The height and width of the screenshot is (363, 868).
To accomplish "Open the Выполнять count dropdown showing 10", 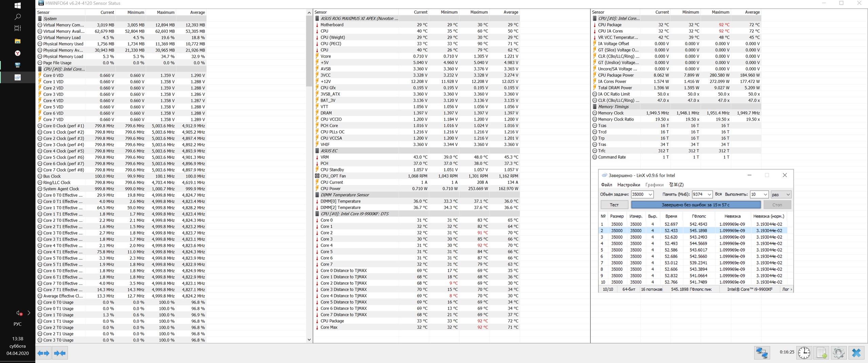I will 765,194.
